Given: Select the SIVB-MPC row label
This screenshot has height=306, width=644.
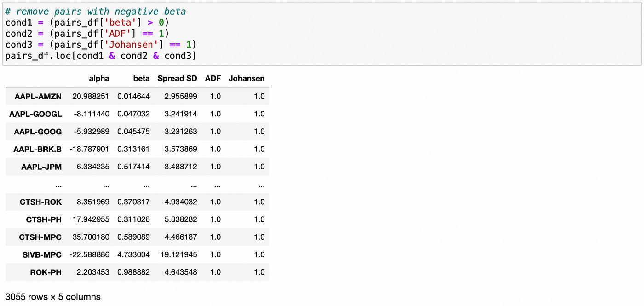Looking at the screenshot, I should coord(41,254).
